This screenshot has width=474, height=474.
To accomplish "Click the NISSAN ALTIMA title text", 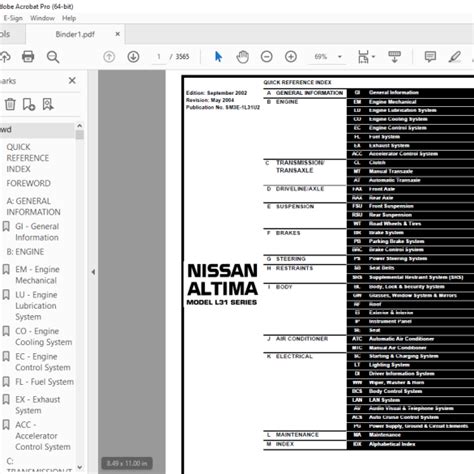I will (x=222, y=280).
